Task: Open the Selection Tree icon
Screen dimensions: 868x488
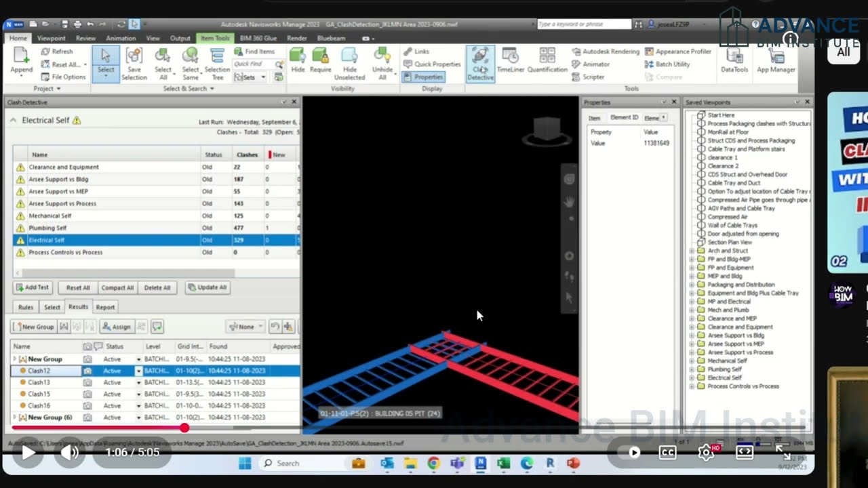Action: coord(217,56)
